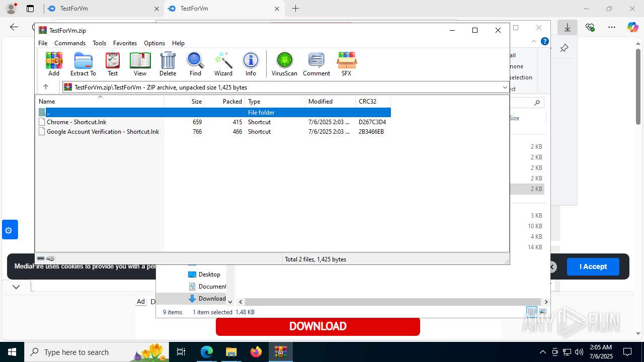This screenshot has width=644, height=362.
Task: Open the Favorites menu
Action: (x=125, y=43)
